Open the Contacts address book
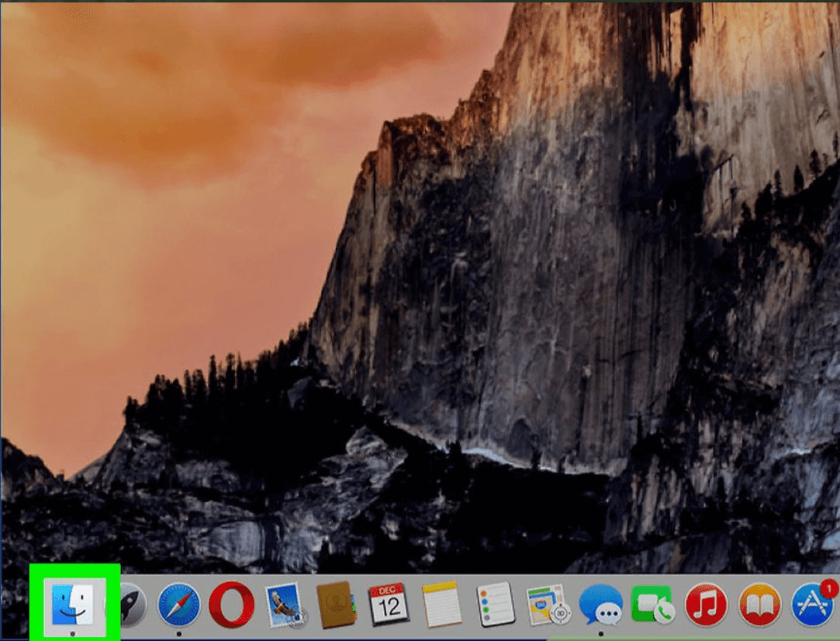 click(x=335, y=605)
